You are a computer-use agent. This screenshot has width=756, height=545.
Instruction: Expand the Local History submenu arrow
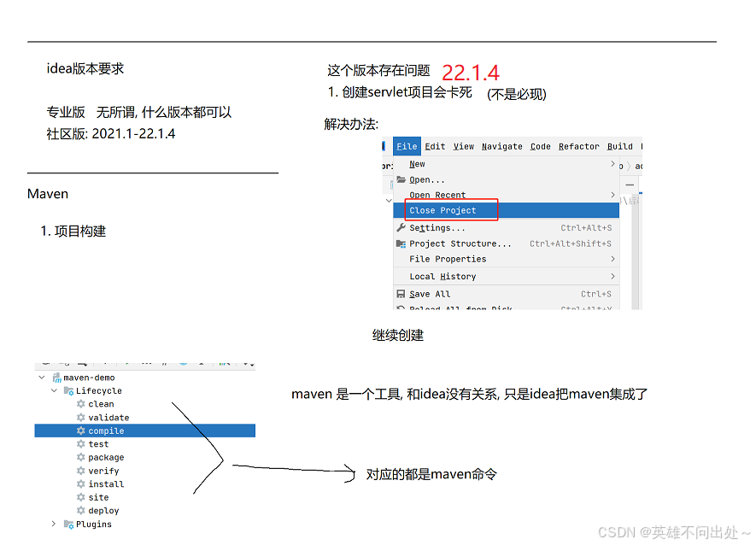(x=612, y=277)
